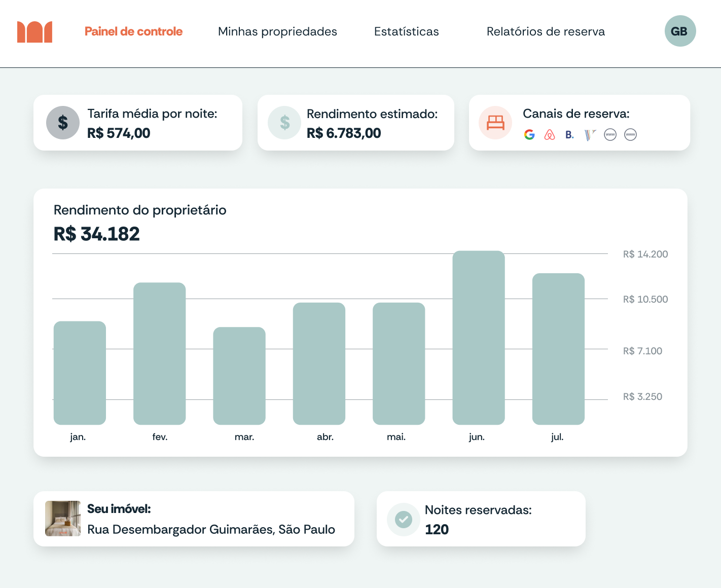721x588 pixels.
Task: Open the GB user avatar
Action: click(x=680, y=31)
